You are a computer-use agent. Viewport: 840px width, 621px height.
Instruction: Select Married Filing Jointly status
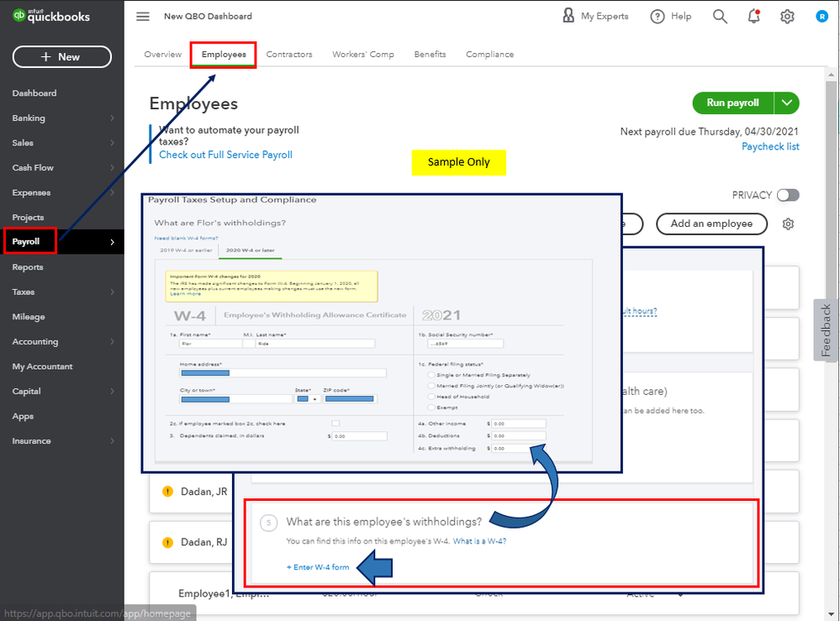tap(431, 386)
